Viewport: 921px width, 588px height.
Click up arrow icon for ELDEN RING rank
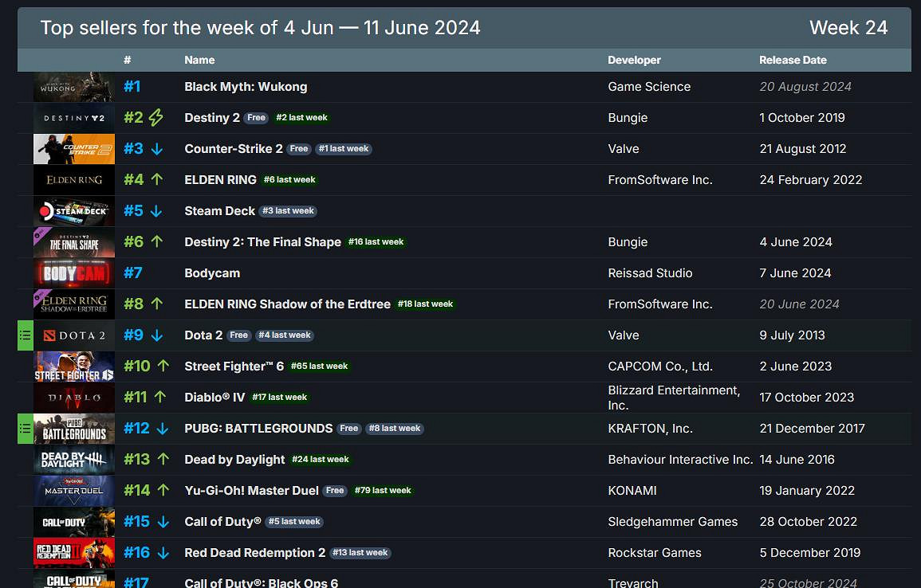point(156,180)
